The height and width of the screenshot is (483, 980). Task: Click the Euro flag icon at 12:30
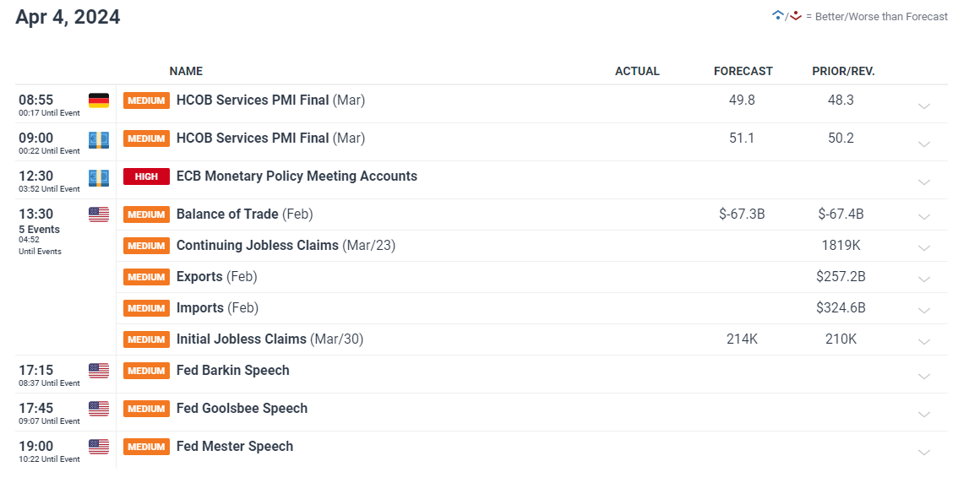tap(99, 177)
